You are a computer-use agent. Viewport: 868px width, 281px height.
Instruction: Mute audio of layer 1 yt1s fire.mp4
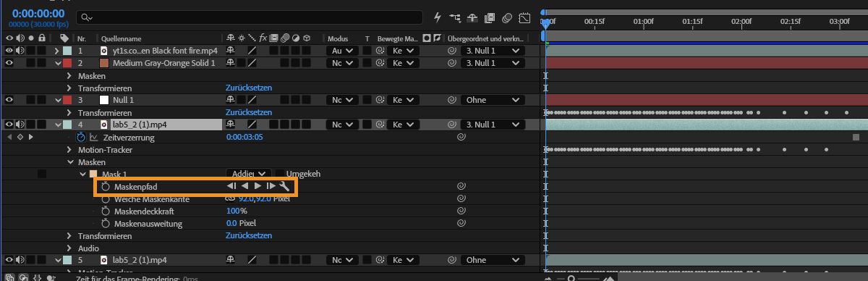(20, 51)
